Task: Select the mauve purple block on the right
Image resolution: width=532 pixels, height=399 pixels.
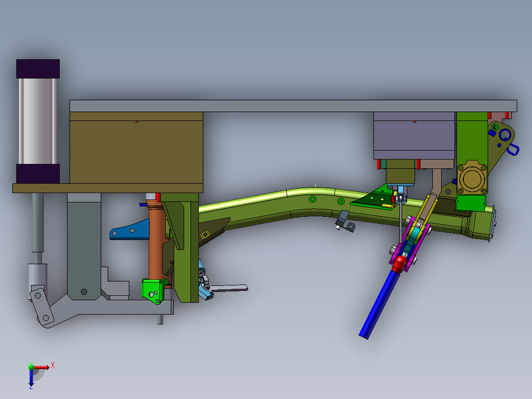Action: pyautogui.click(x=414, y=135)
